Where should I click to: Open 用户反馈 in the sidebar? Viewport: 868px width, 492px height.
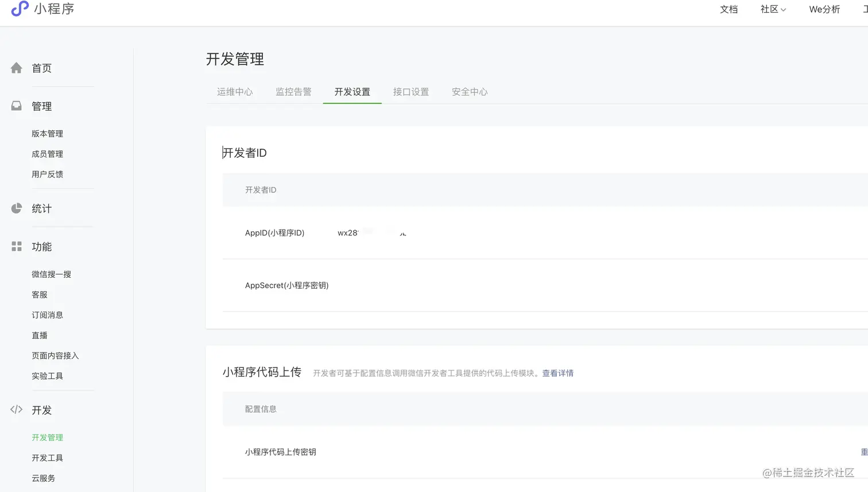[x=47, y=175]
